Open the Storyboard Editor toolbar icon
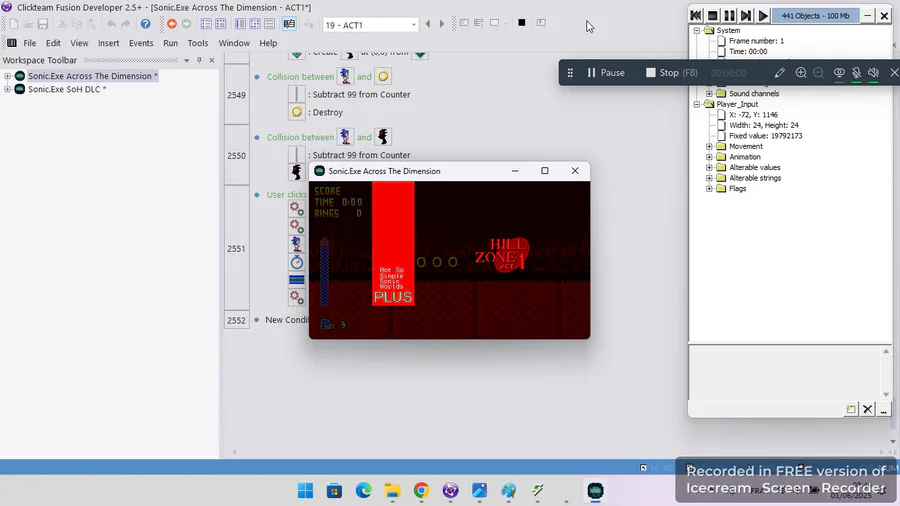The height and width of the screenshot is (506, 900). (206, 24)
